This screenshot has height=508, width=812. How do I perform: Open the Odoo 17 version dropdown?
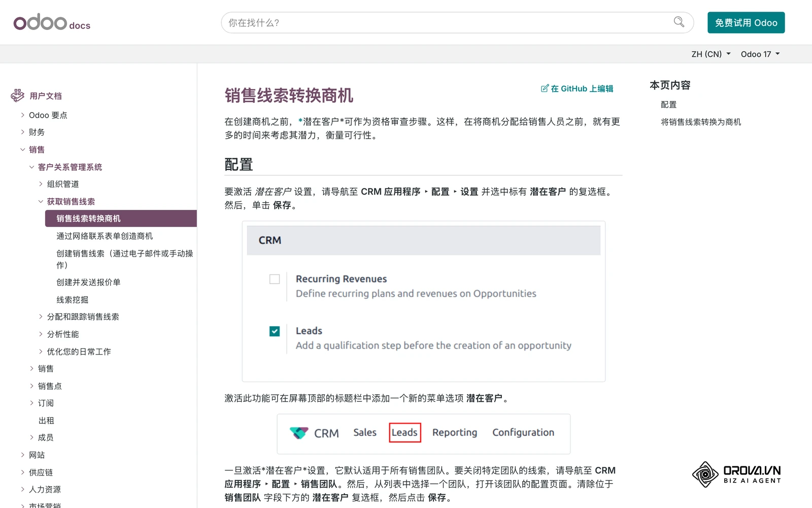(x=760, y=54)
